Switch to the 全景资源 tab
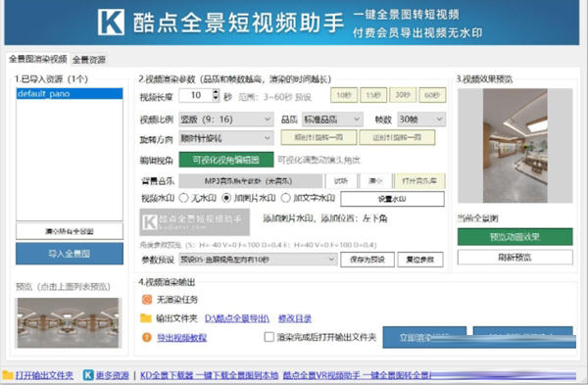 [x=89, y=59]
